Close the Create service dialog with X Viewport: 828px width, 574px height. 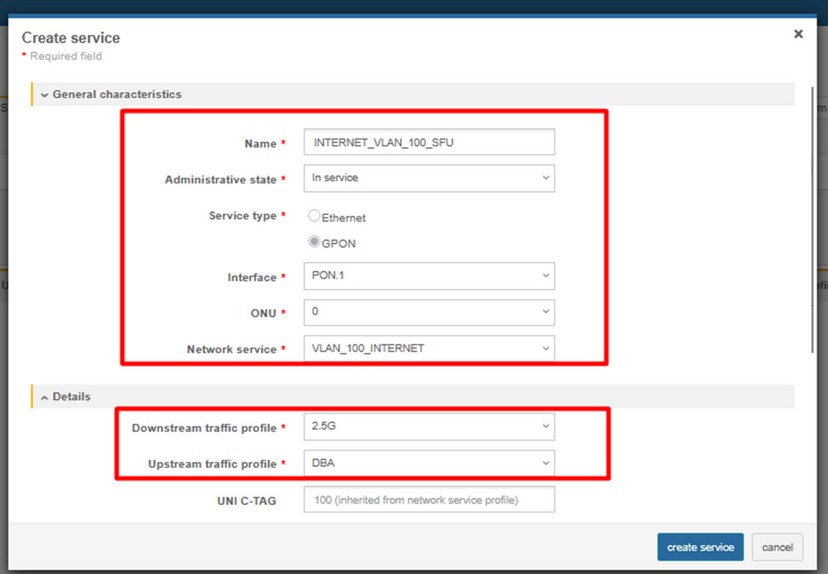click(x=798, y=34)
